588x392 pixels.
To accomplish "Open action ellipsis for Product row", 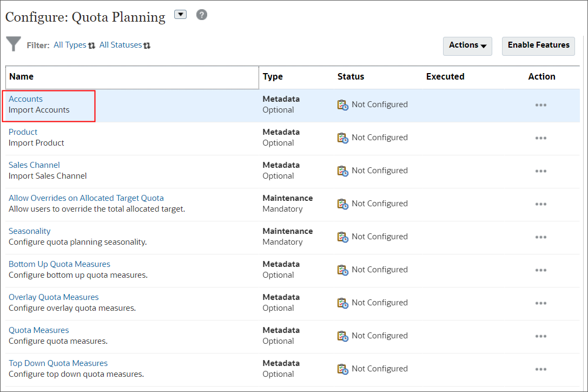I will tap(541, 138).
